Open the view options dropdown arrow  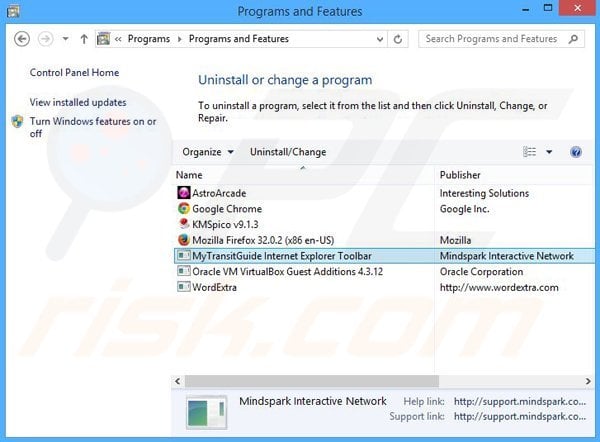tap(549, 152)
